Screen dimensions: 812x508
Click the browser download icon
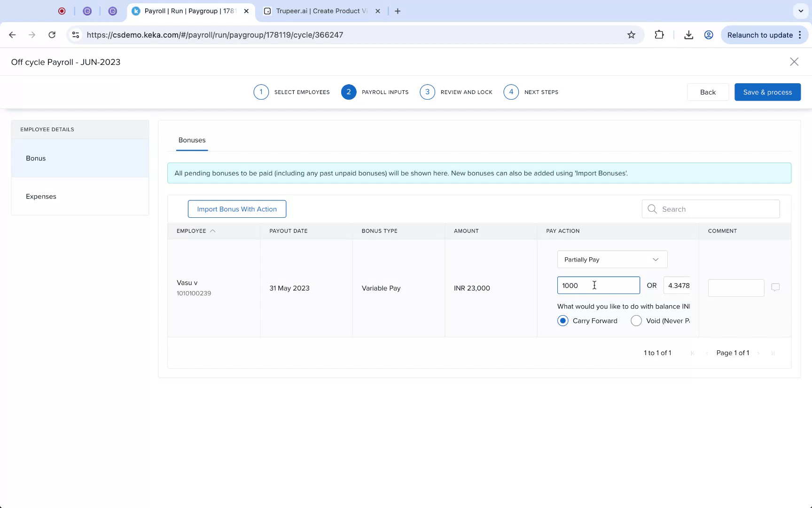pyautogui.click(x=689, y=34)
